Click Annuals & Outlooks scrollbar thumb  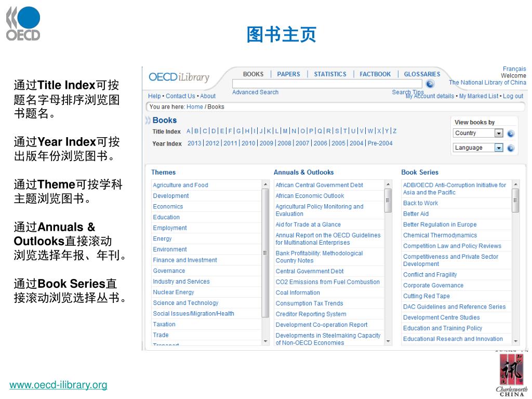point(388,200)
